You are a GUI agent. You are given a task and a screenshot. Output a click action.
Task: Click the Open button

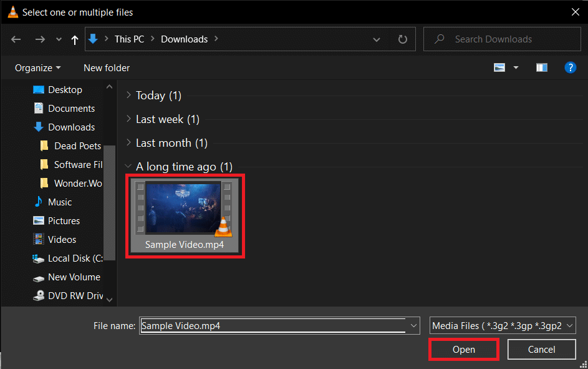pos(463,349)
